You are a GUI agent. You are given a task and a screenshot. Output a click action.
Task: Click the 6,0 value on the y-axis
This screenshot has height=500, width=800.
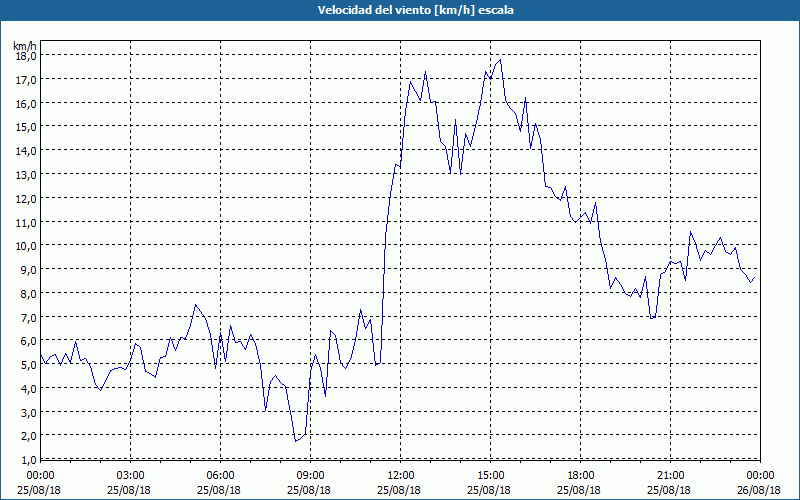point(28,341)
